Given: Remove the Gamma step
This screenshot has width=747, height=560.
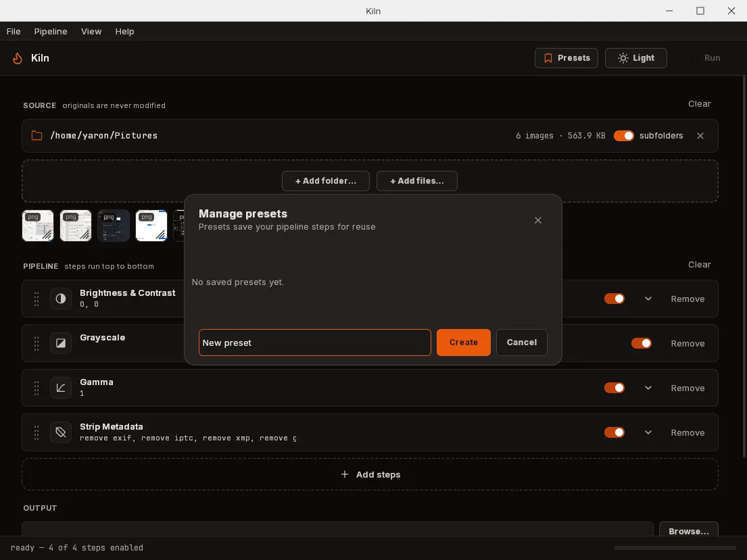Looking at the screenshot, I should (688, 388).
